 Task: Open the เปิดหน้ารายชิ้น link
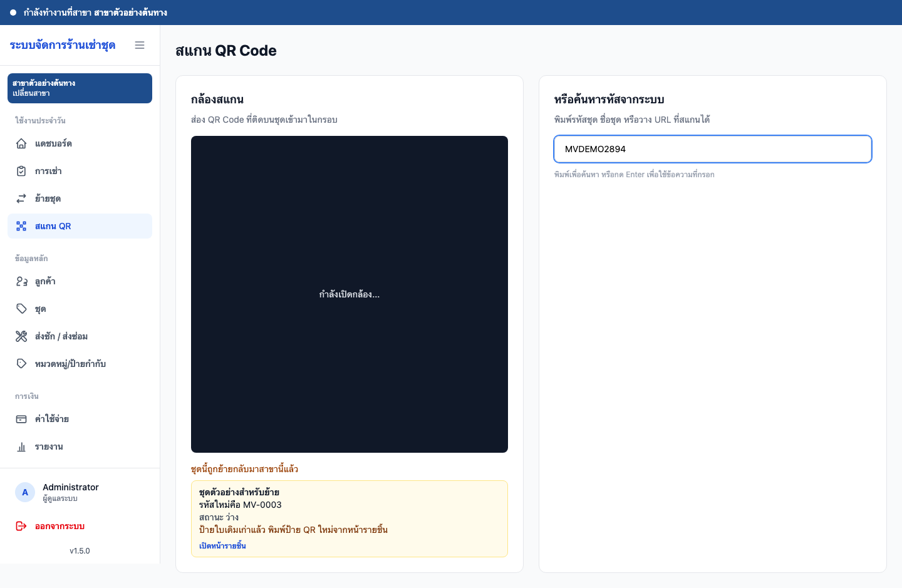click(222, 546)
